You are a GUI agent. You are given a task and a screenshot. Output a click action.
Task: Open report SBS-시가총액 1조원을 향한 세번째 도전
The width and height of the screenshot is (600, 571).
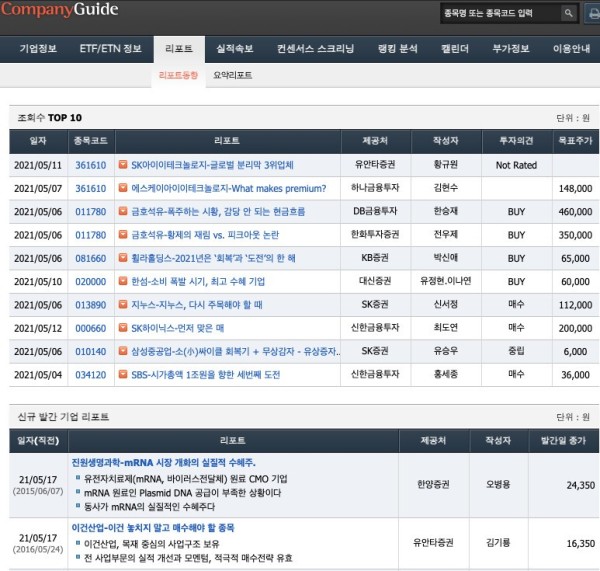tap(205, 375)
